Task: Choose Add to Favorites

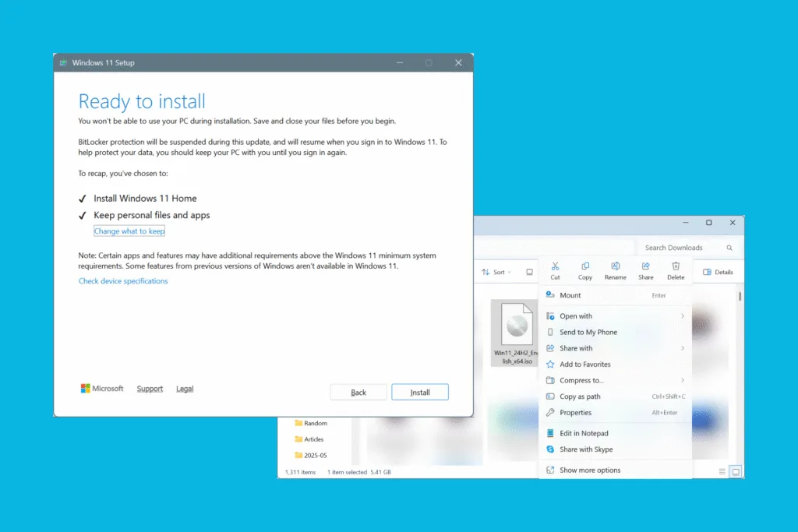Action: coord(616,365)
